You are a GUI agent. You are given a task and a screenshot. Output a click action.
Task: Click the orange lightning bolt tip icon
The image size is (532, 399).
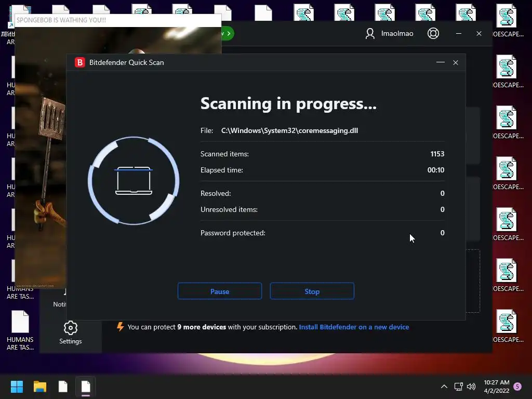coord(120,327)
